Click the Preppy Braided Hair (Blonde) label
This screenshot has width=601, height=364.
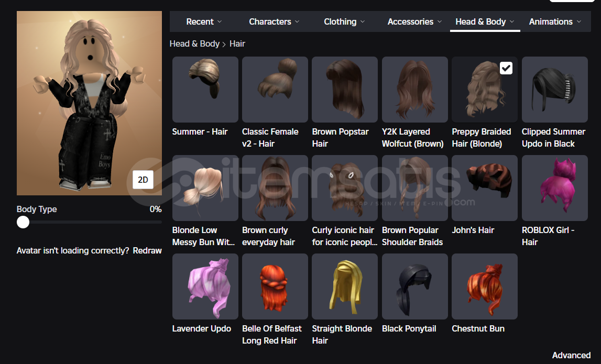pos(482,138)
